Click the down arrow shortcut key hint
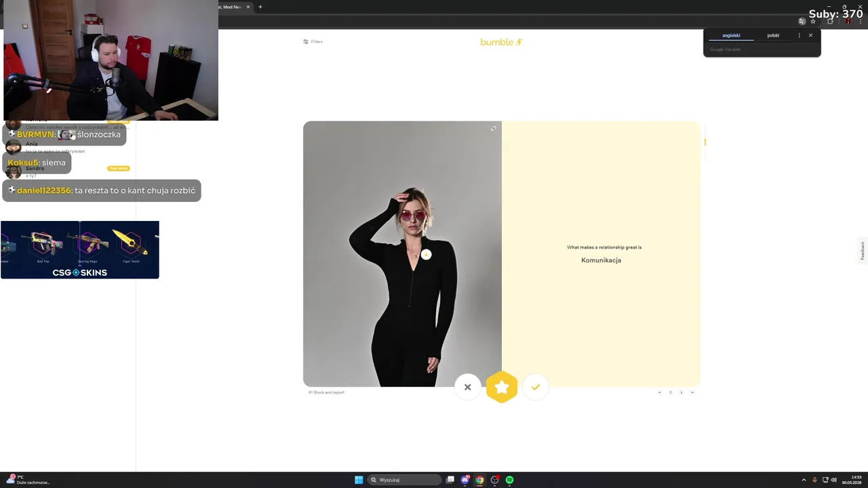Image resolution: width=868 pixels, height=488 pixels. (x=682, y=392)
